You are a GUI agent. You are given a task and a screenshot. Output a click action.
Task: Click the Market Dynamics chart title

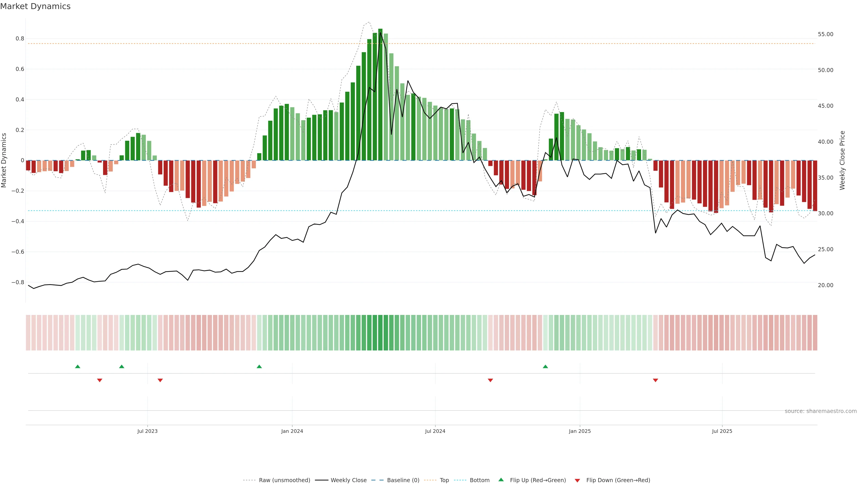click(35, 6)
